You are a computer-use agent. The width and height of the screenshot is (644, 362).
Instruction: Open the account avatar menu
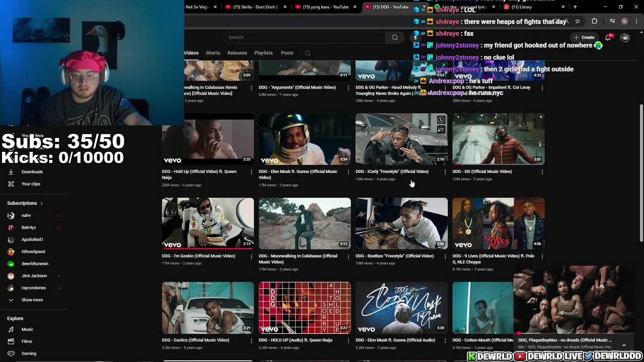pyautogui.click(x=625, y=38)
